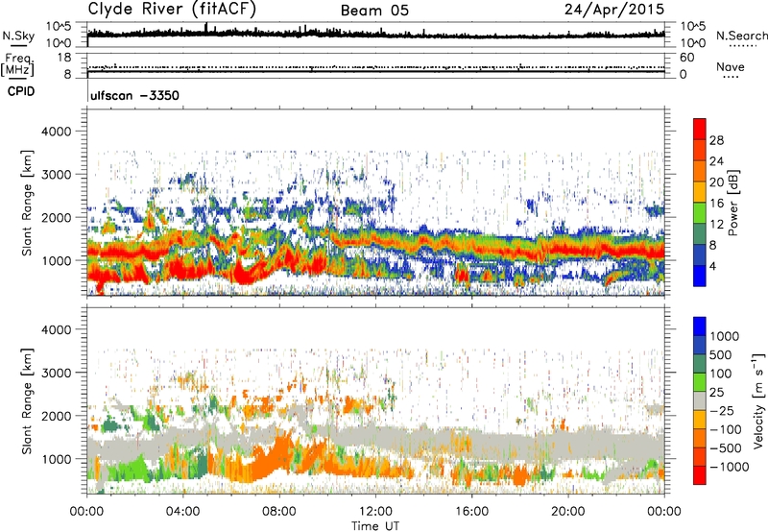The image size is (768, 532).
Task: Click "Slant Range [km]" label beside power panel
Action: pyautogui.click(x=27, y=203)
